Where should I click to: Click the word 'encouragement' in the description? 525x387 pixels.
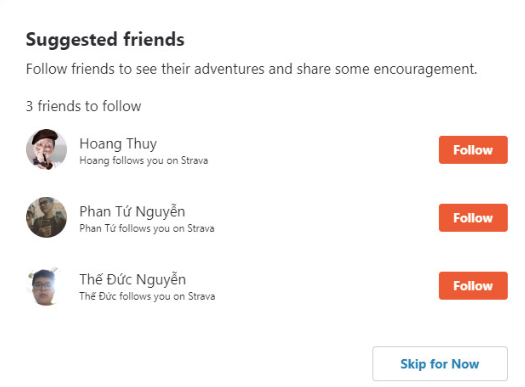coord(425,70)
